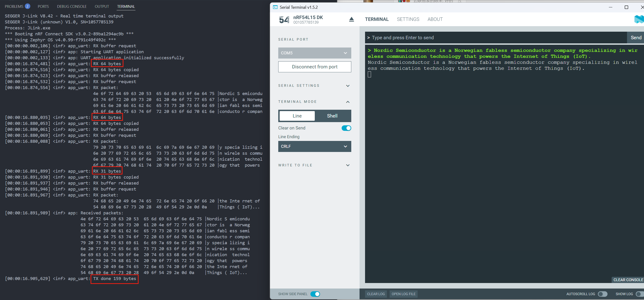Viewport: 644px width, 300px height.
Task: Switch to the DEBUG CONSOLE tab
Action: pyautogui.click(x=72, y=6)
